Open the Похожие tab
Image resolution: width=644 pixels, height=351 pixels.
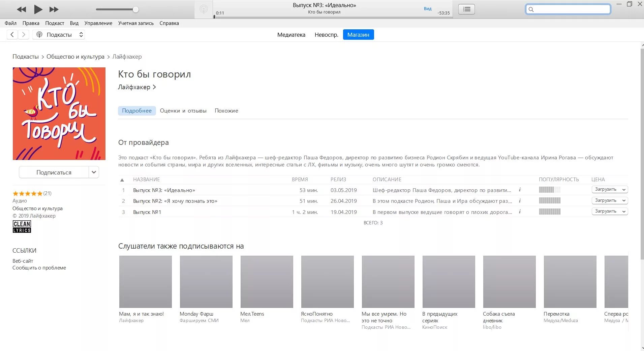pos(226,110)
